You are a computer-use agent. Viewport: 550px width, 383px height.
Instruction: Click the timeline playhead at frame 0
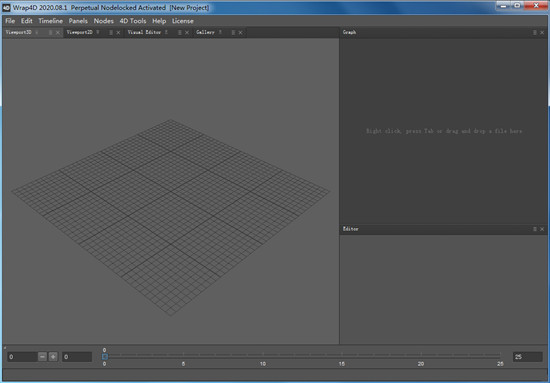105,357
